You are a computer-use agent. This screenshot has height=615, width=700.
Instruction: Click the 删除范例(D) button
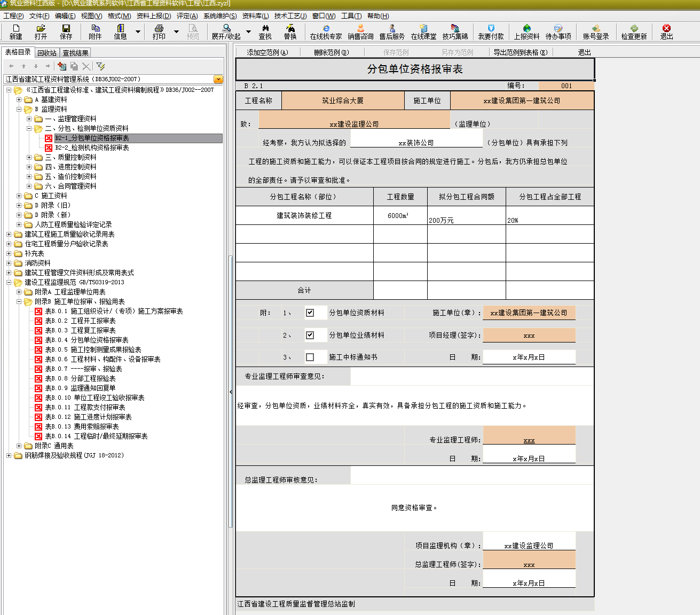click(x=331, y=52)
